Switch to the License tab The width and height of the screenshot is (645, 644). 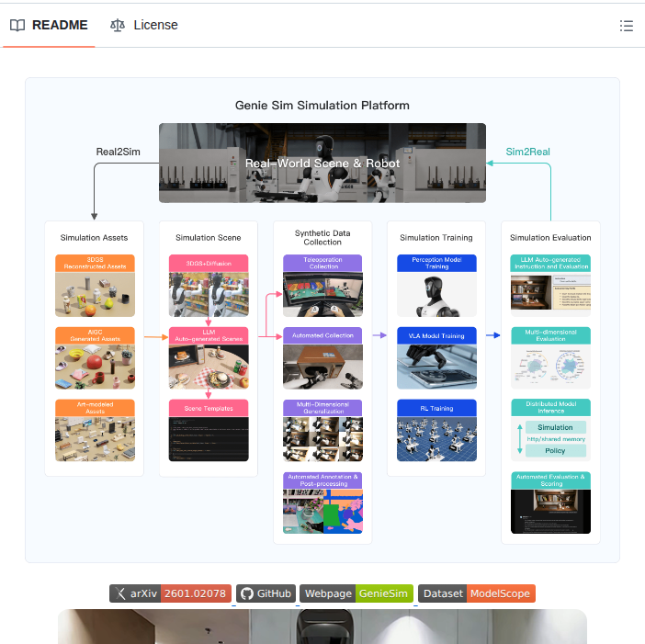[x=144, y=25]
